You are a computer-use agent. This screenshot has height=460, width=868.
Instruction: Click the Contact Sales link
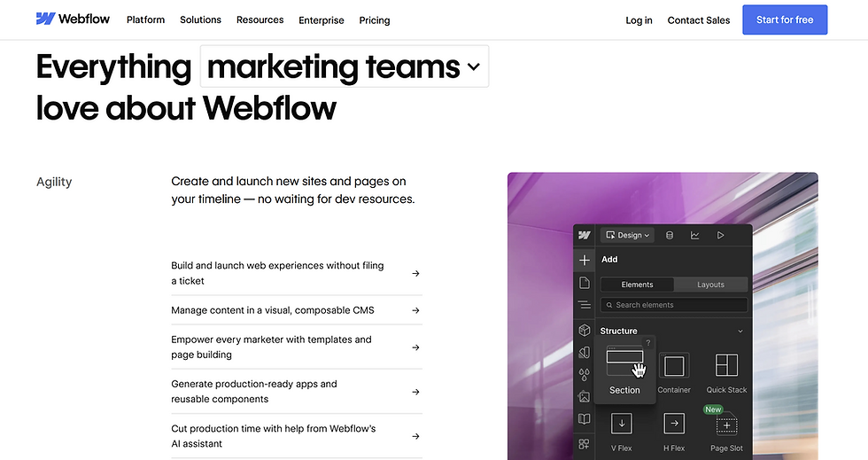[x=699, y=20]
